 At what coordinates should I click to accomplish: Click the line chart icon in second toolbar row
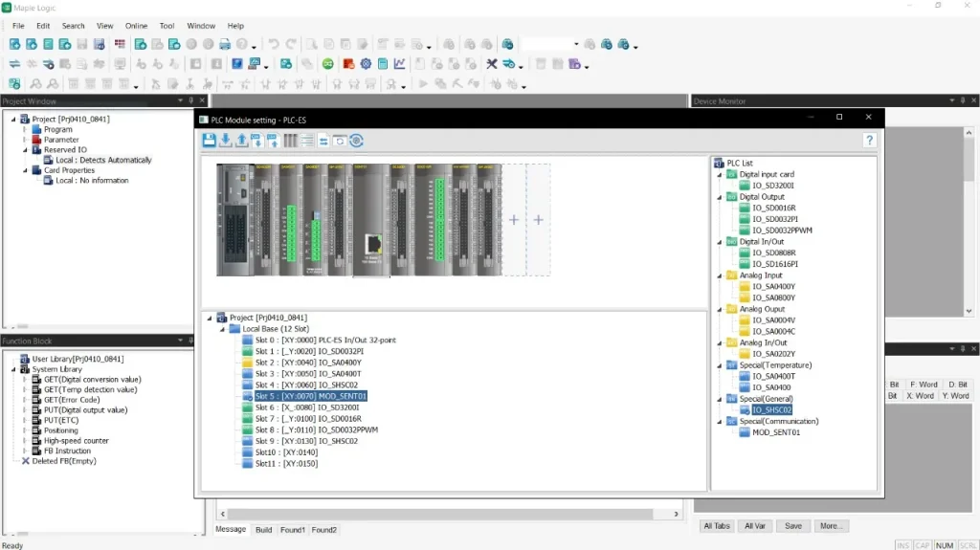coord(399,64)
